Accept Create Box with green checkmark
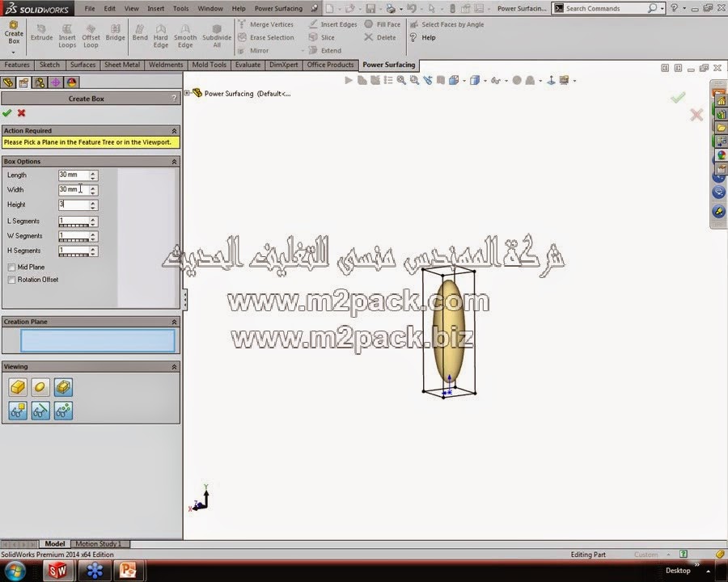This screenshot has height=582, width=728. pyautogui.click(x=7, y=113)
